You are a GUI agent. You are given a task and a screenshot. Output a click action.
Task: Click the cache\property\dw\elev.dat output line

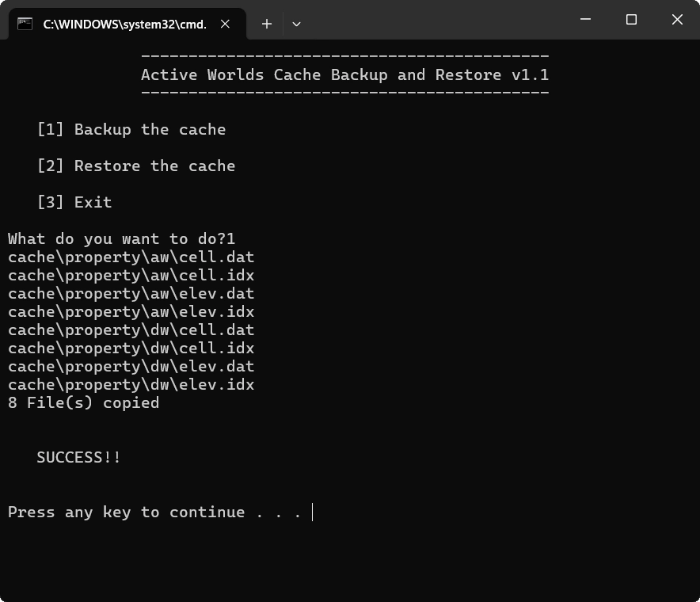coord(131,366)
